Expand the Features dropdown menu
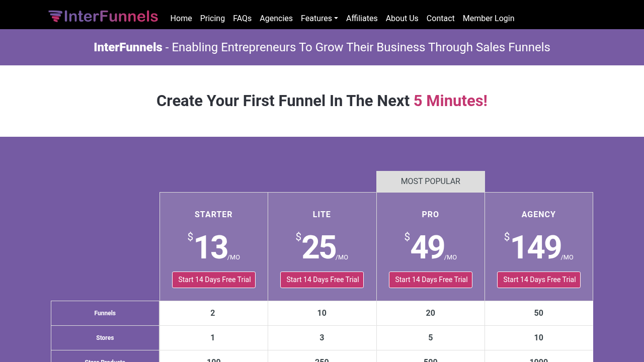Viewport: 644px width, 362px height. pos(319,18)
